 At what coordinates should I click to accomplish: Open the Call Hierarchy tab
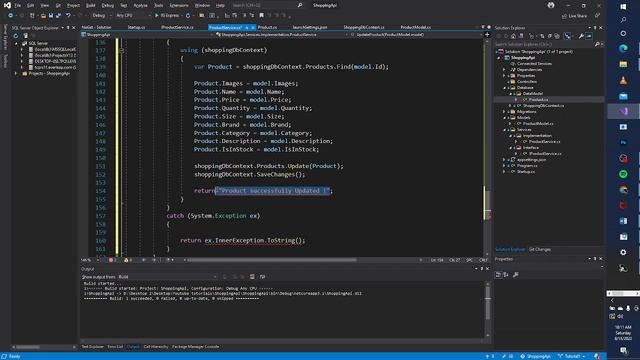[x=156, y=347]
